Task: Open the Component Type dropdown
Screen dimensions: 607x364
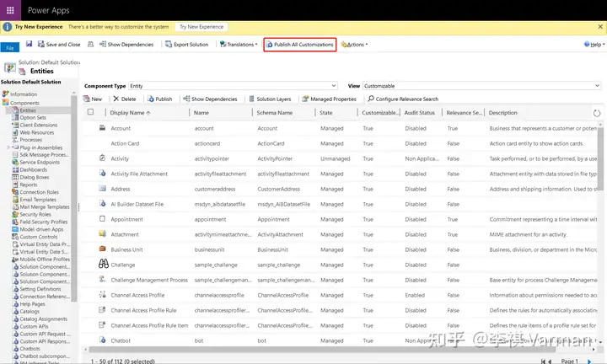Action: click(233, 86)
